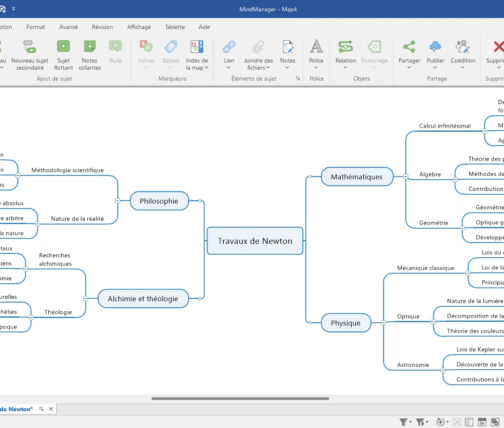Click Nouveau sujet secondaire icon

pyautogui.click(x=30, y=47)
